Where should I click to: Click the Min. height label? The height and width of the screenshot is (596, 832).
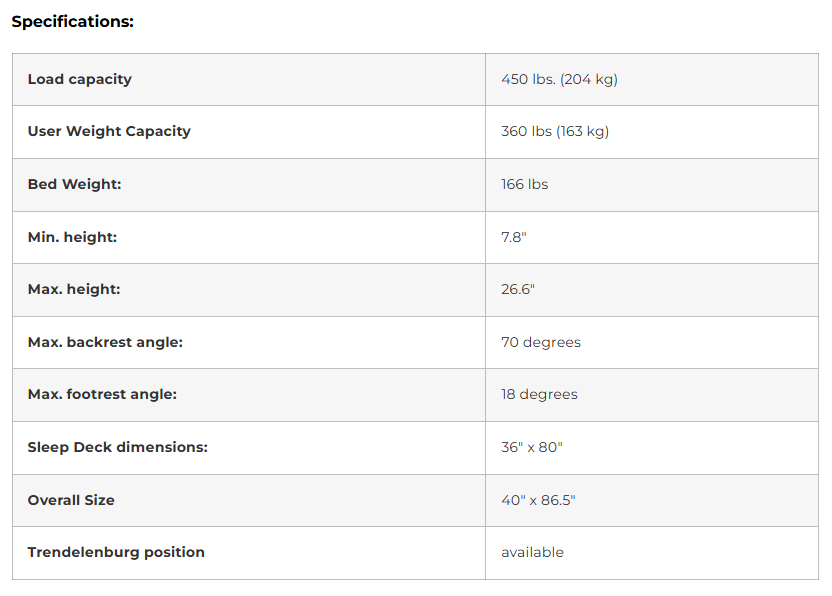click(72, 237)
